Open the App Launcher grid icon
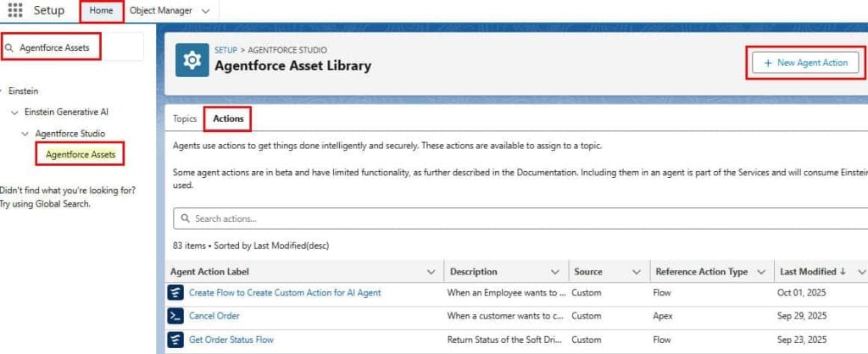 (15, 10)
